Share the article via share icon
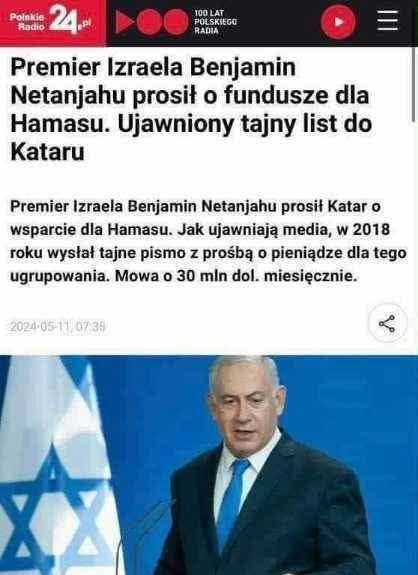 pos(387,324)
